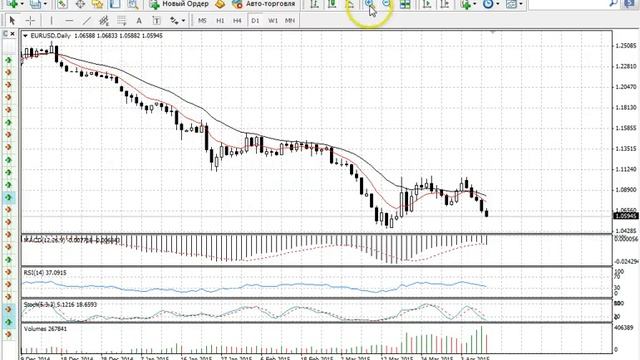Tile chart windows icon
The width and height of the screenshot is (640, 360).
coord(405,4)
